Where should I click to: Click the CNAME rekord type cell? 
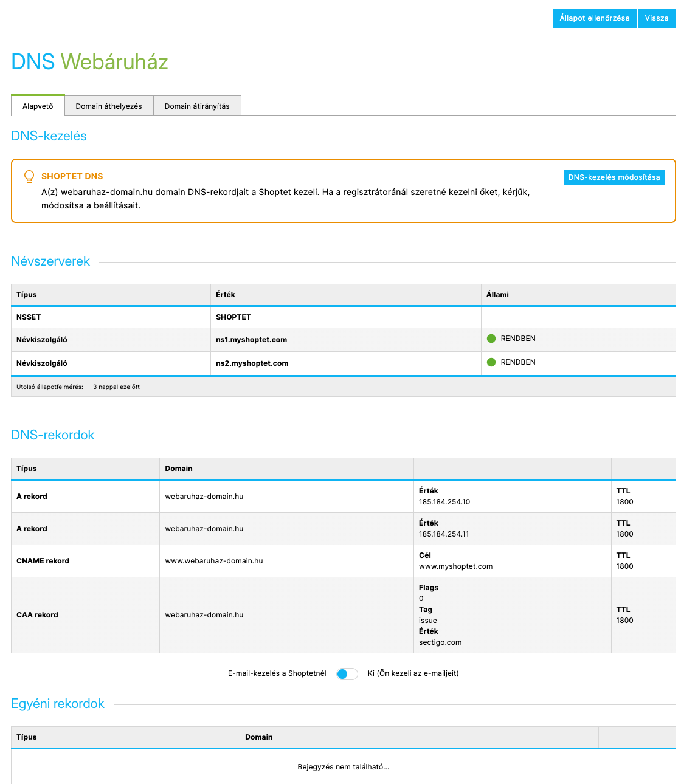(85, 561)
